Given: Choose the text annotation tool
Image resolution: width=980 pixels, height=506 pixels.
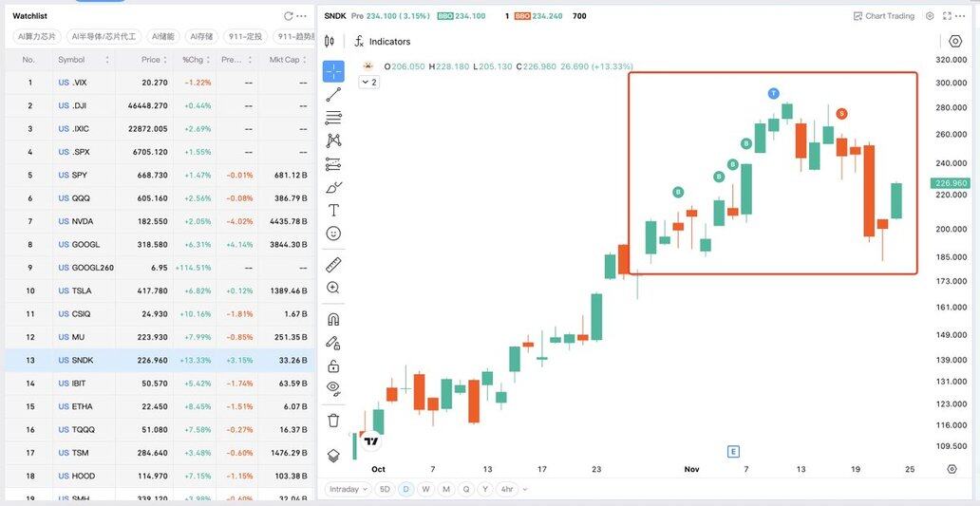Looking at the screenshot, I should tap(333, 210).
